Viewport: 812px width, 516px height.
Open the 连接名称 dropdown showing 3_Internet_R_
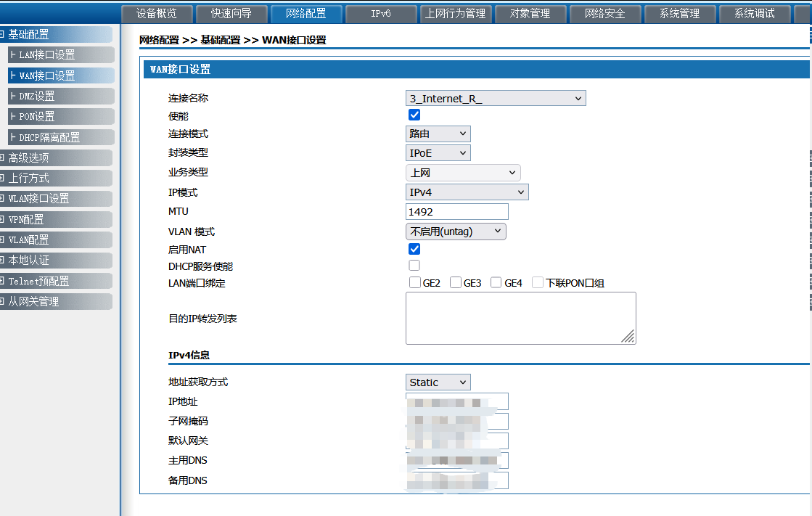(496, 99)
